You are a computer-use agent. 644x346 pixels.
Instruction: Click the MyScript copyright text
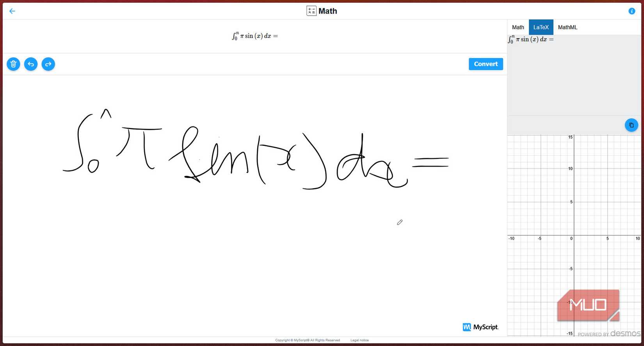pyautogui.click(x=308, y=340)
